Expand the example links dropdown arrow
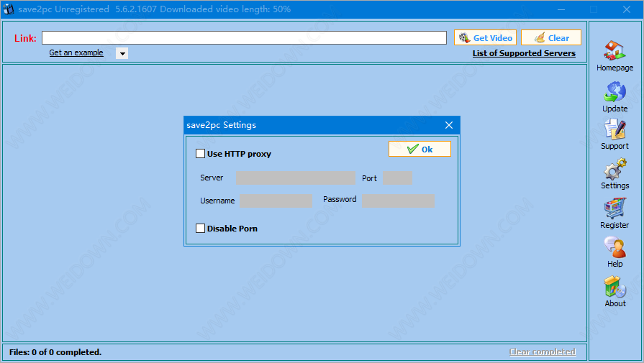 (x=122, y=53)
